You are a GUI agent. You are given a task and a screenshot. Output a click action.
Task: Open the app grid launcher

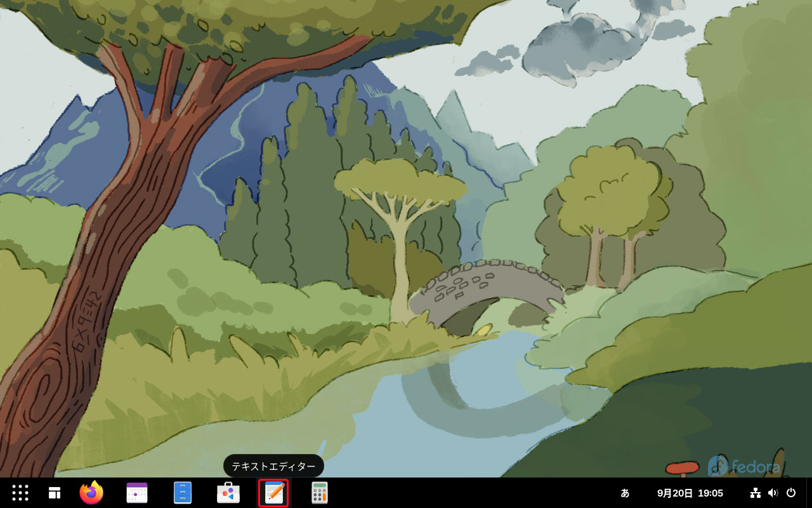pyautogui.click(x=20, y=493)
